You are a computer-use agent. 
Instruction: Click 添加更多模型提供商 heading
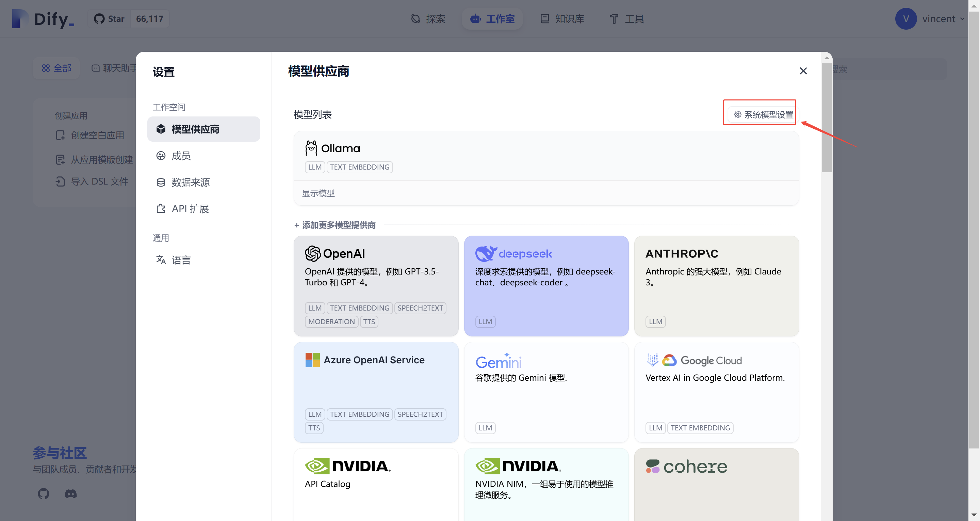[x=335, y=225]
